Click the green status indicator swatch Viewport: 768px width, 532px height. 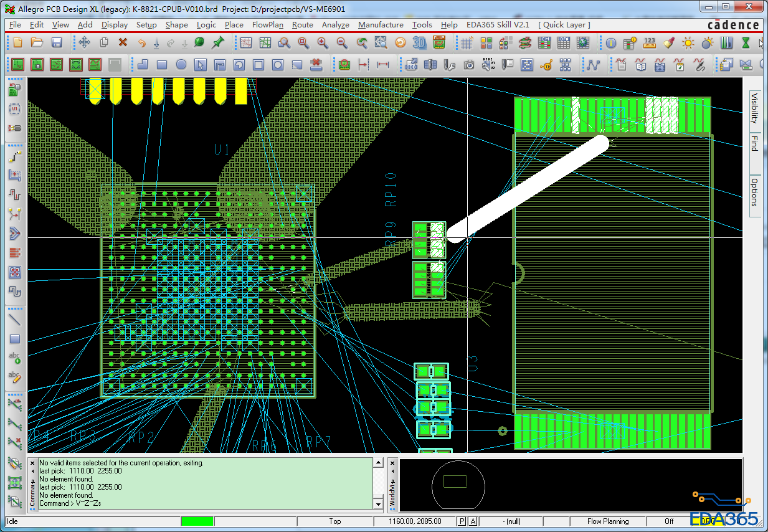coord(197,521)
